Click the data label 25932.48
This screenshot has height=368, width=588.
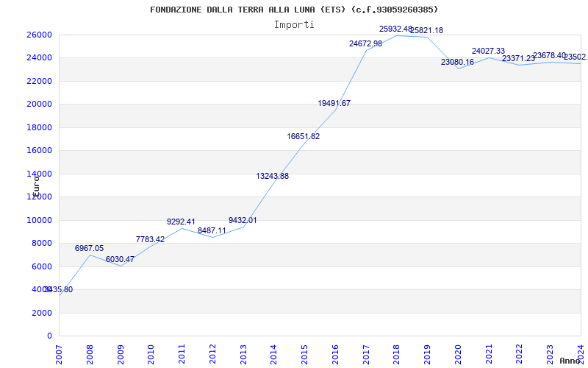point(395,29)
